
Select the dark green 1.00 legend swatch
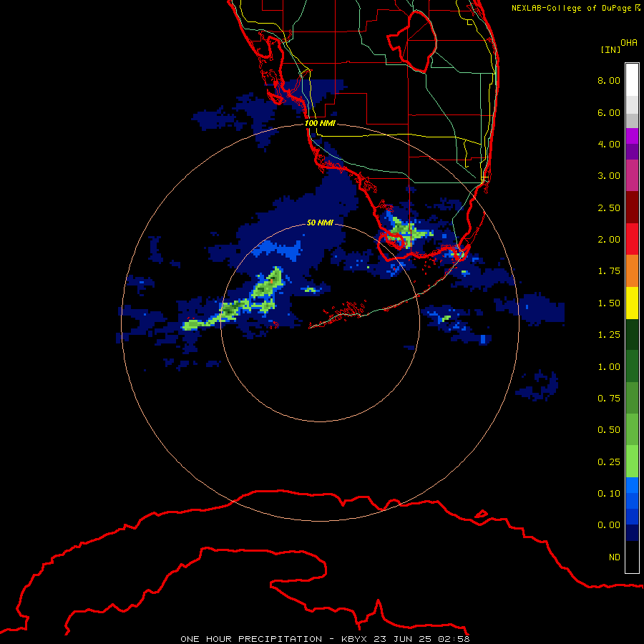pyautogui.click(x=632, y=366)
